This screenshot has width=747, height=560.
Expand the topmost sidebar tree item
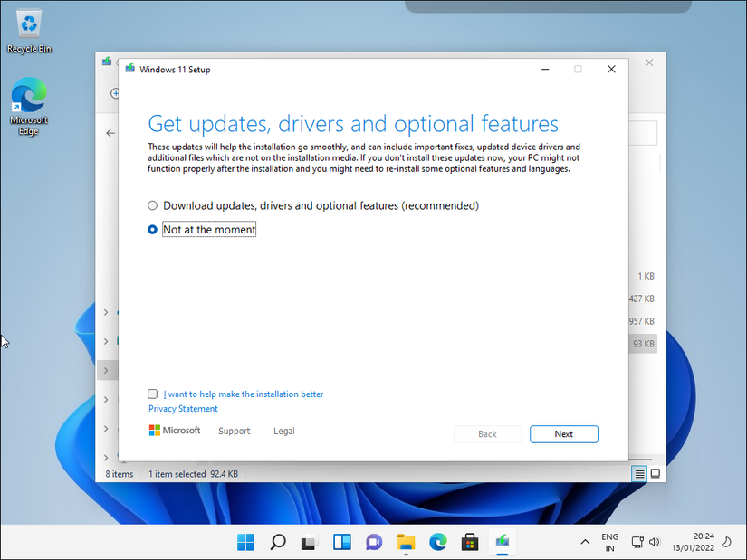point(106,312)
